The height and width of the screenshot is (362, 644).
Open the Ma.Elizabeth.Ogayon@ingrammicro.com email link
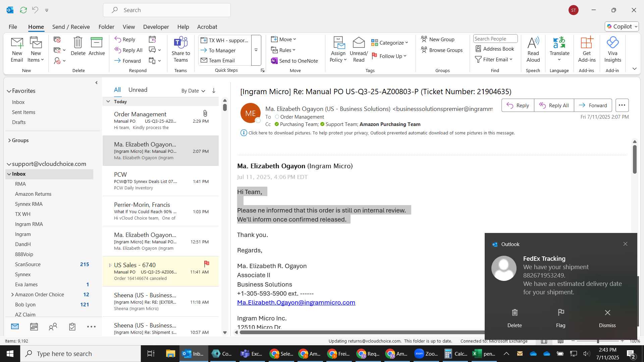[x=296, y=302]
